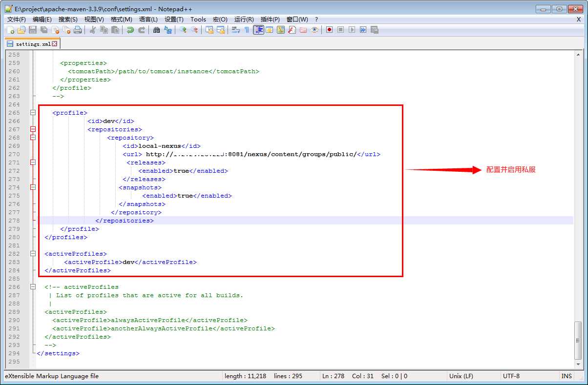Viewport: 588px width, 385px height.
Task: Collapse the activeProfiles block at line 282
Action: 33,254
